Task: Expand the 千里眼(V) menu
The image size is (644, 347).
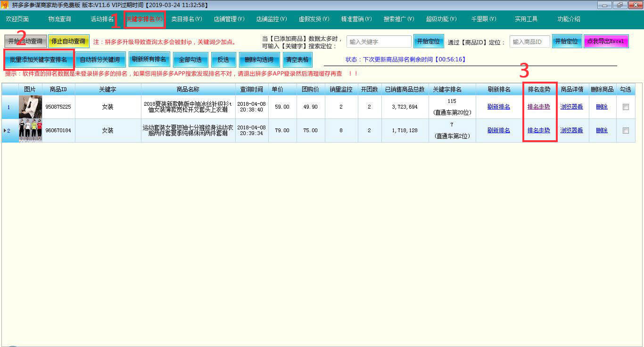Action: (x=484, y=19)
